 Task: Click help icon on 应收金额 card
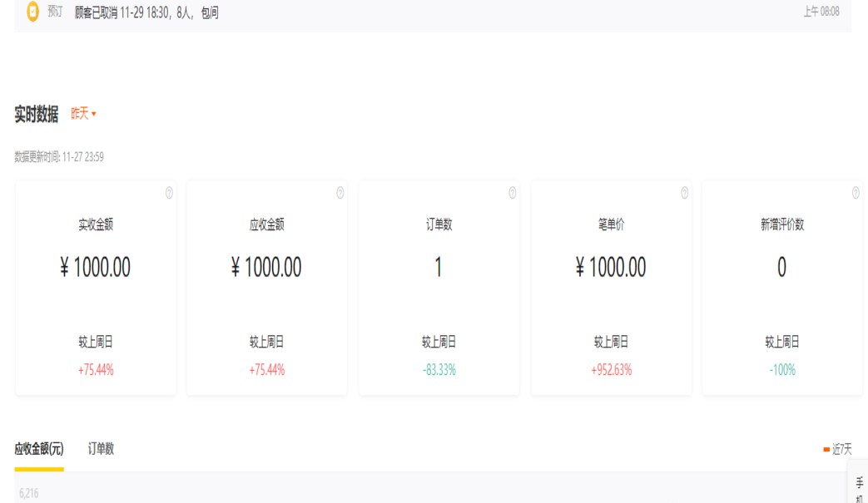click(340, 193)
